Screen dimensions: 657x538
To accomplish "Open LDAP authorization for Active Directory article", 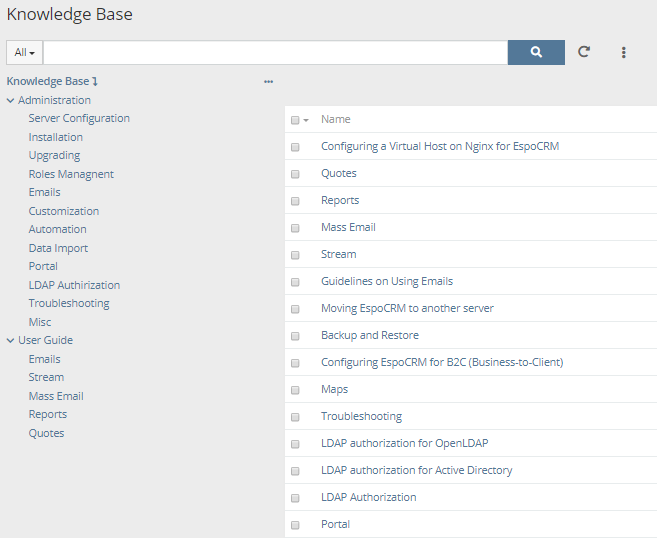I will (x=416, y=471).
